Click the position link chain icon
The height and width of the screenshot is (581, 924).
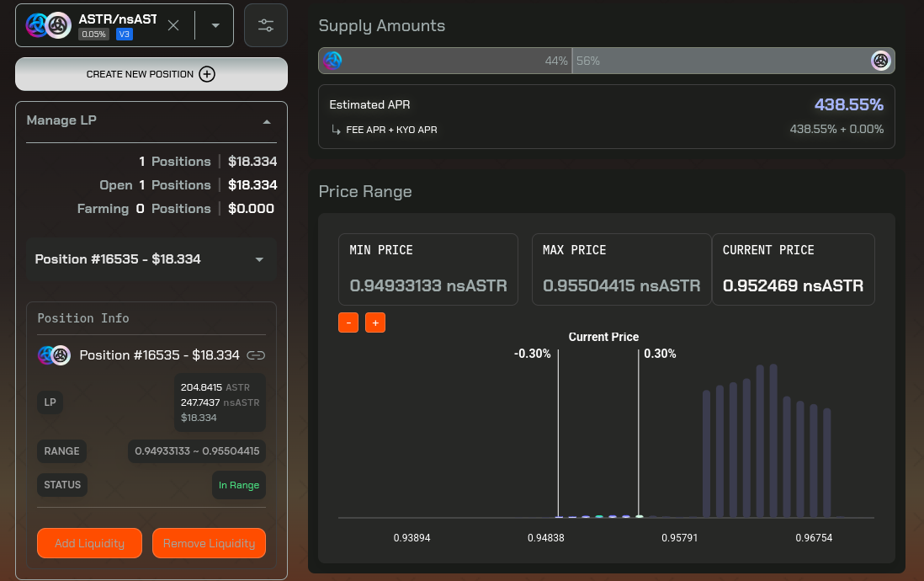[256, 355]
